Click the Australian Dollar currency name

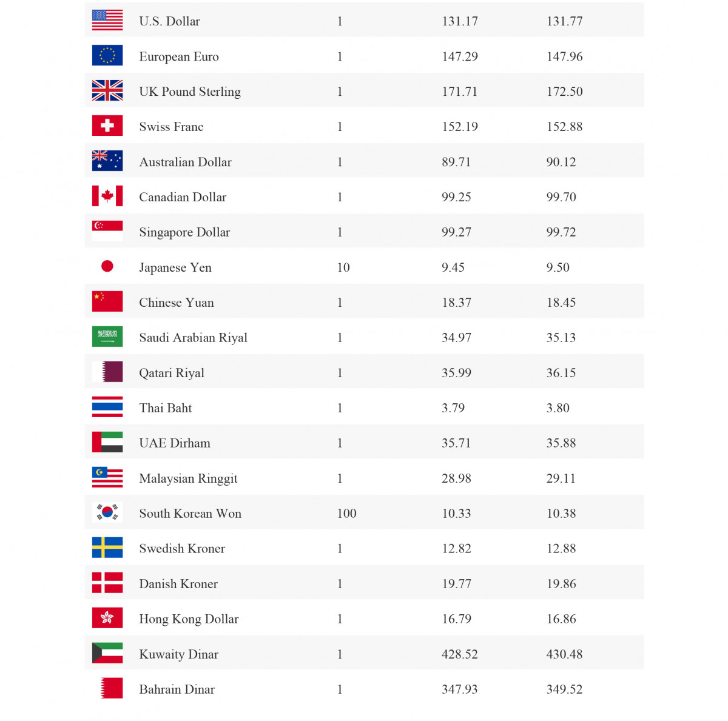[x=185, y=162]
